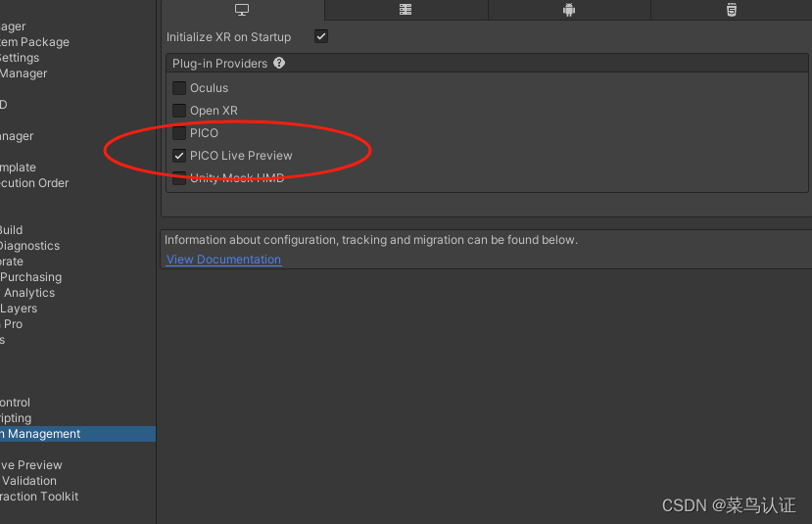Toggle Initialize XR on Startup checkbox
The image size is (812, 524).
click(321, 37)
